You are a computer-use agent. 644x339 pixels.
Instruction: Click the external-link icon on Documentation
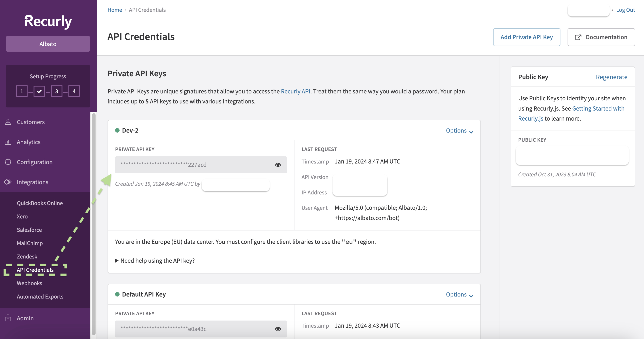[578, 37]
